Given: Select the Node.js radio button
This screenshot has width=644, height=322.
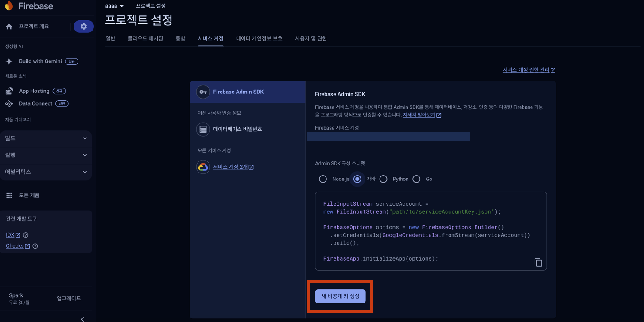Looking at the screenshot, I should [323, 179].
